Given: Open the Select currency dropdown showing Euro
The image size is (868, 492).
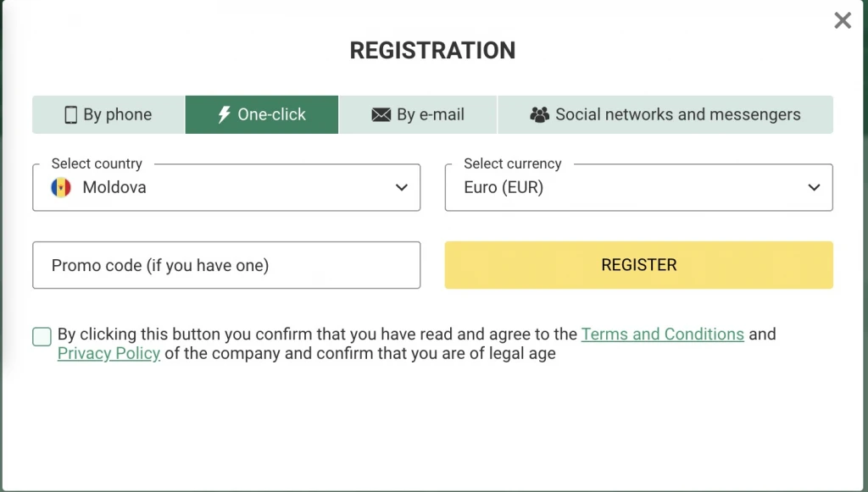Looking at the screenshot, I should pos(638,188).
